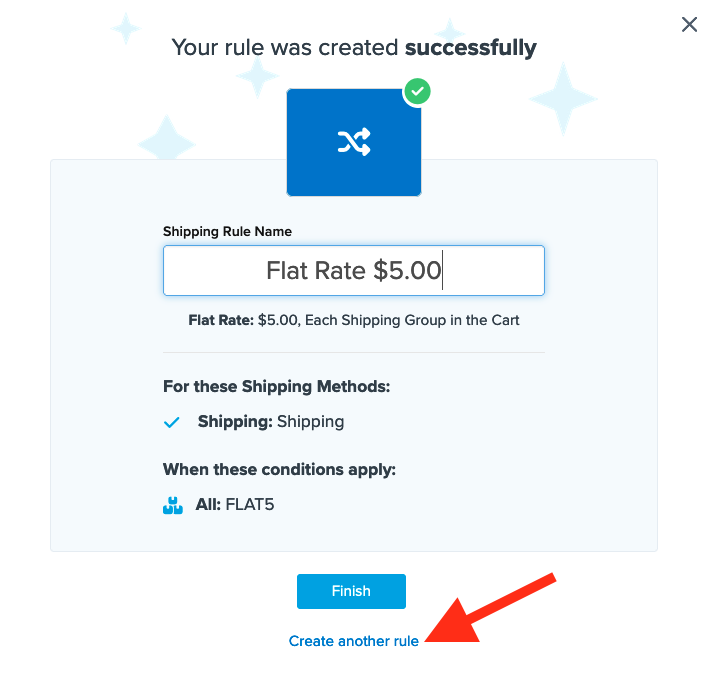Screen dimensions: 704x691
Task: Click the blue shuffle rule icon tile
Action: (353, 143)
